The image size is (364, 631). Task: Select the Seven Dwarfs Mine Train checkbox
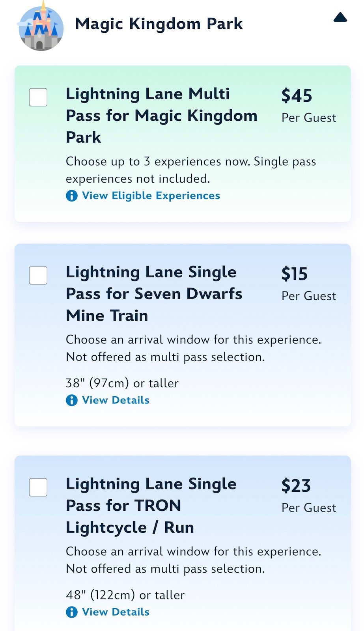coord(38,275)
